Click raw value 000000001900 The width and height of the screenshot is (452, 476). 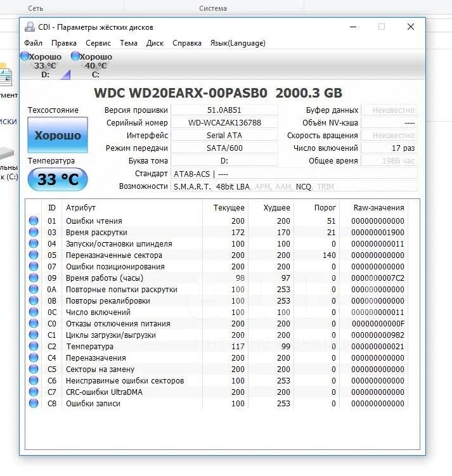378,232
